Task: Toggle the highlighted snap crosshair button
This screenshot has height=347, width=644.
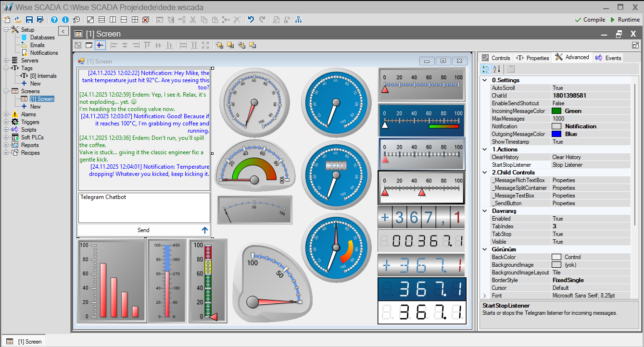Action: point(100,45)
